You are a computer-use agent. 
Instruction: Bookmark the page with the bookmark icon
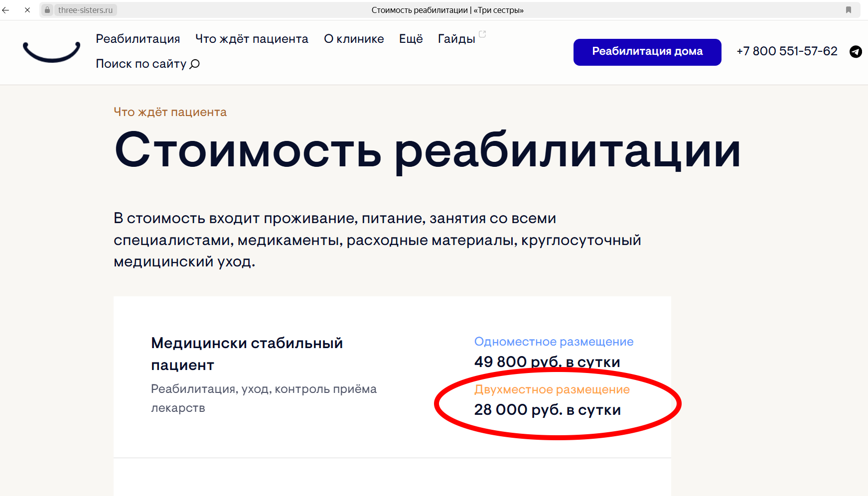point(849,10)
